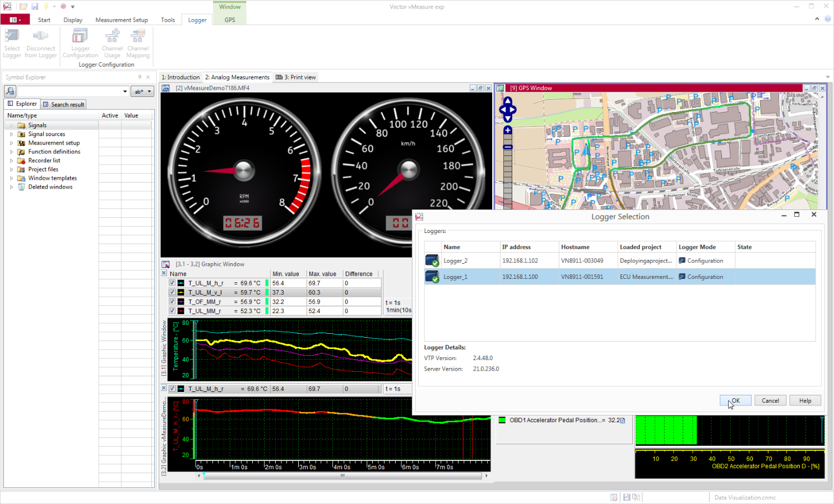Click the 3m 0s time axis marker
The width and height of the screenshot is (834, 504).
click(308, 467)
